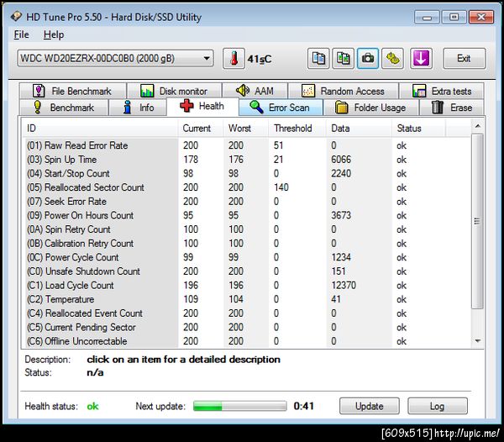Screen dimensions: 504x442
Task: Click the Update button
Action: tap(370, 406)
